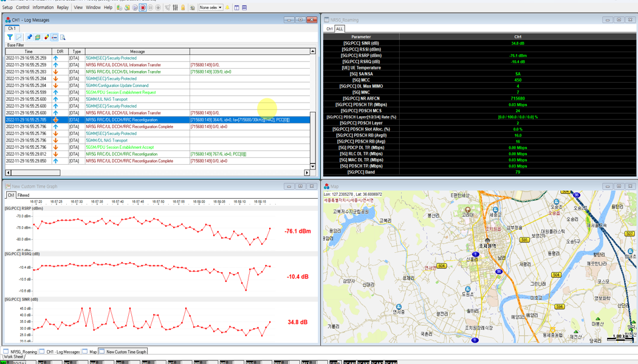
Task: Click the yellow bell alarm icon
Action: click(x=228, y=8)
